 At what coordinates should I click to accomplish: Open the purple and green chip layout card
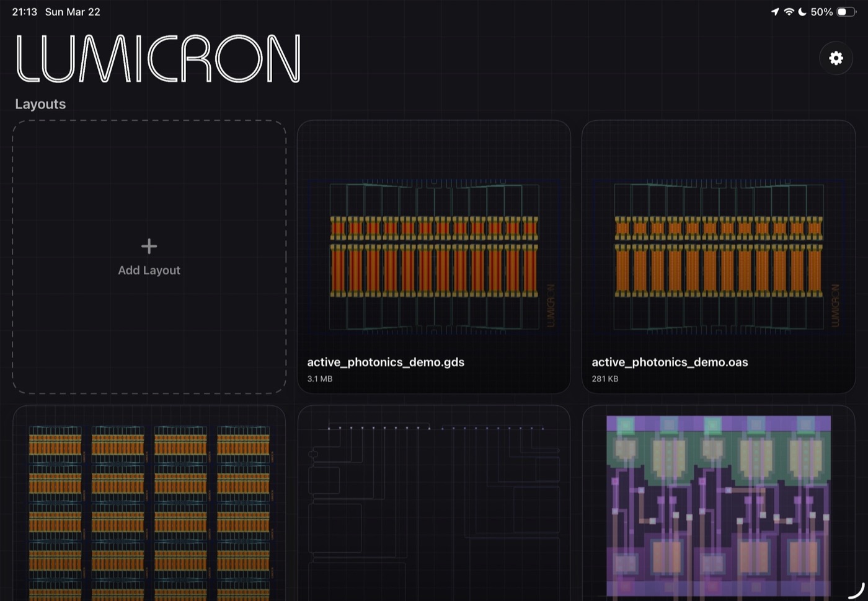pos(719,503)
